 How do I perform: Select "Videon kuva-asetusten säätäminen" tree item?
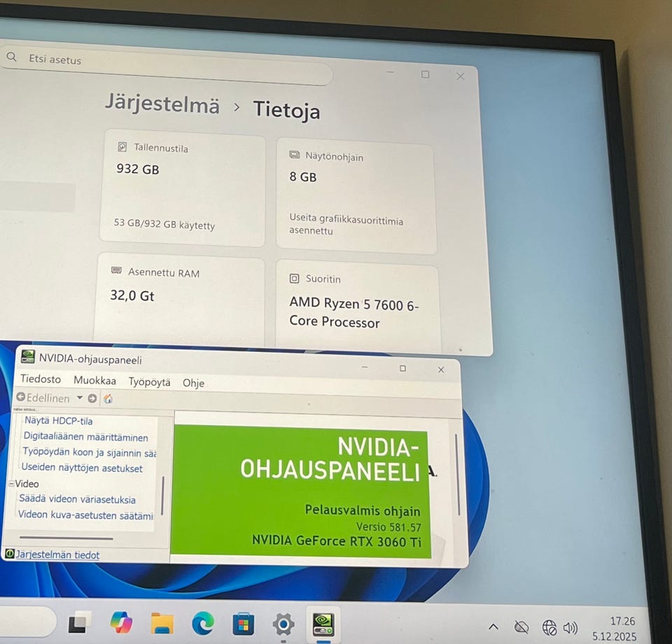(85, 515)
